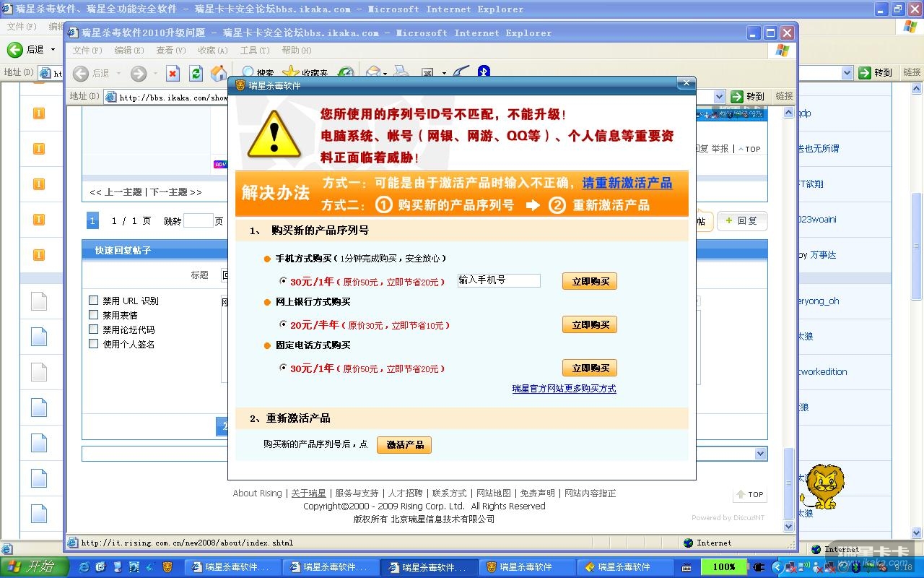Click the 跳转 page number input box
The image size is (924, 578).
(x=199, y=221)
